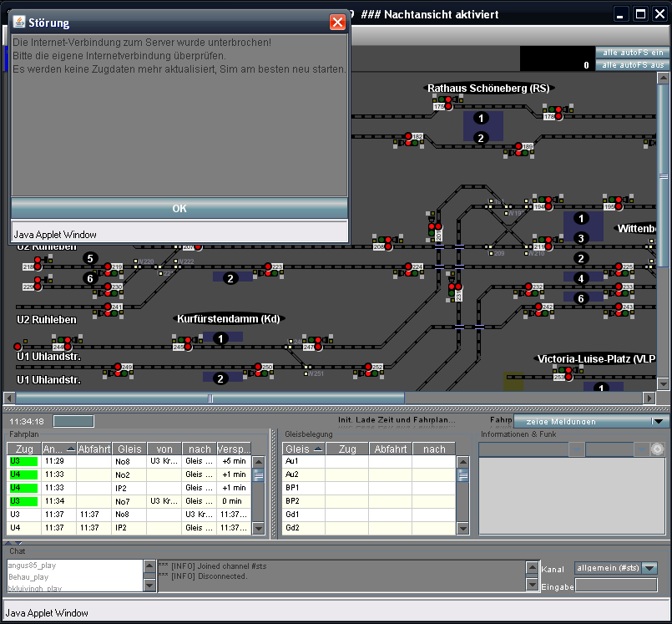Screen dimensions: 672x624
Task: Toggle switch W210
Action: pos(534,253)
